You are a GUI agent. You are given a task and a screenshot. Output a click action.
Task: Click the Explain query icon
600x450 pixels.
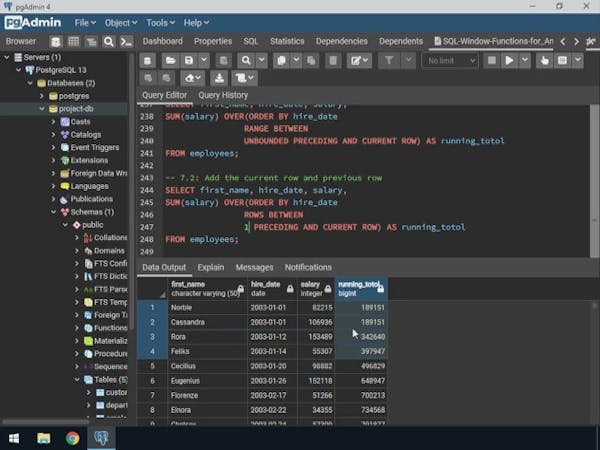click(544, 60)
